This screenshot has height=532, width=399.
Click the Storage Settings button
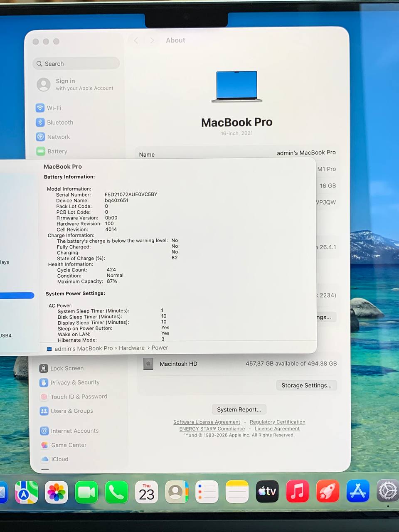point(307,385)
